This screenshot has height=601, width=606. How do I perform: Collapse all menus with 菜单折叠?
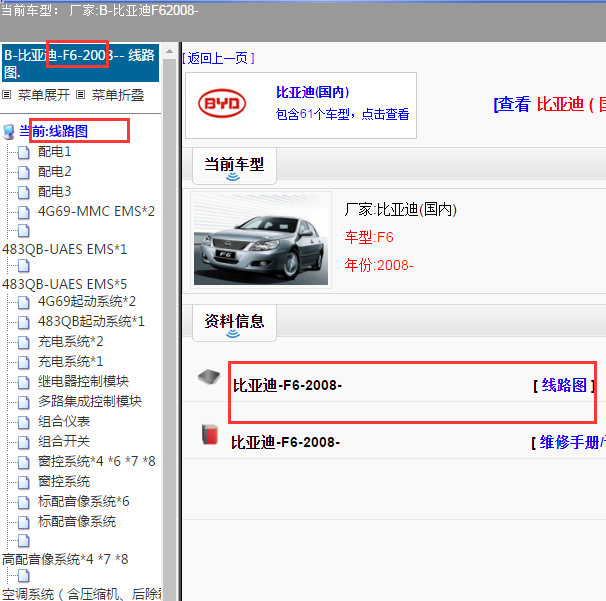[117, 95]
